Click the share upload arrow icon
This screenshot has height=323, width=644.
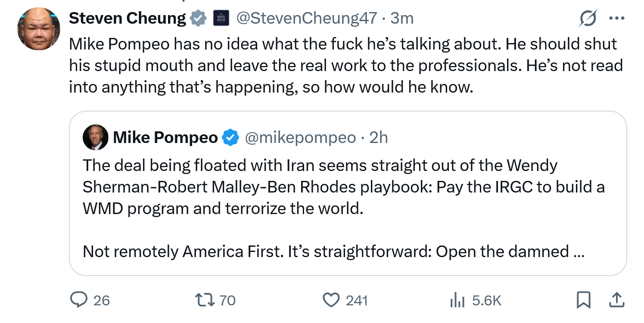[616, 300]
